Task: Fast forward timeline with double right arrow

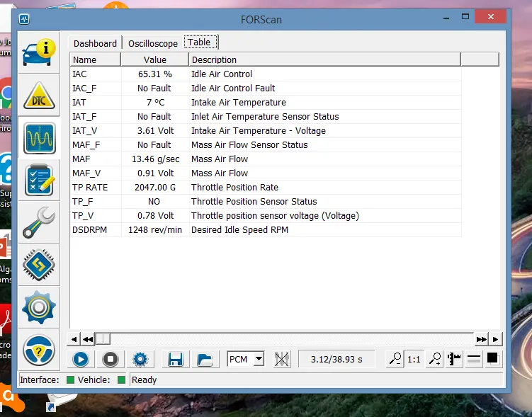Action: pos(482,339)
